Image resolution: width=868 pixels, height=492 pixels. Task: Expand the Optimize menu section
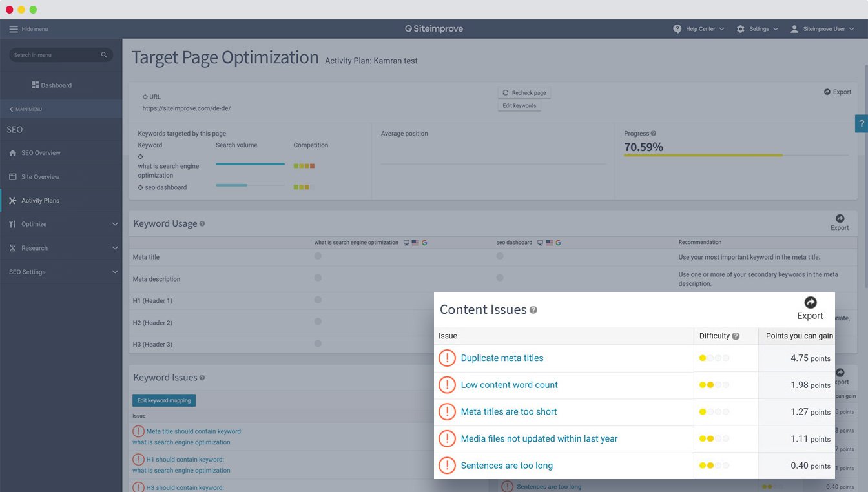coord(61,224)
